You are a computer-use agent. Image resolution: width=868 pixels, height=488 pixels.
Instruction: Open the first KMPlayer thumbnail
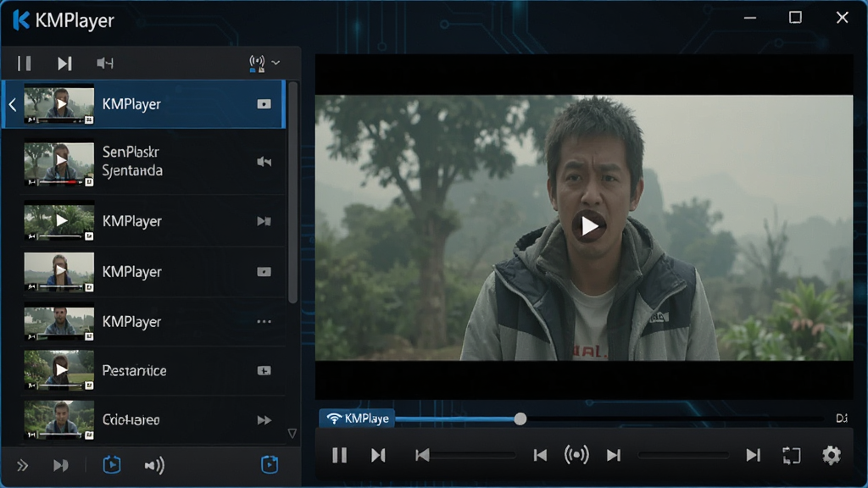tap(58, 104)
